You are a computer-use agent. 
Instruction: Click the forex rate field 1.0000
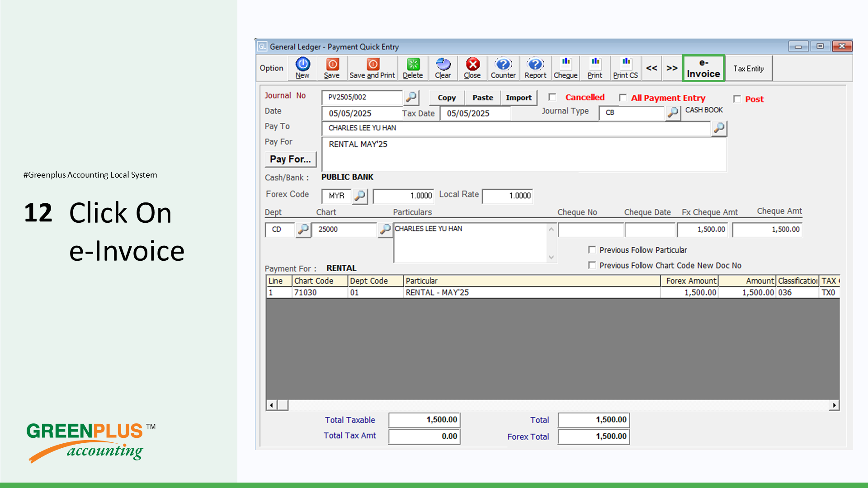[x=403, y=196]
